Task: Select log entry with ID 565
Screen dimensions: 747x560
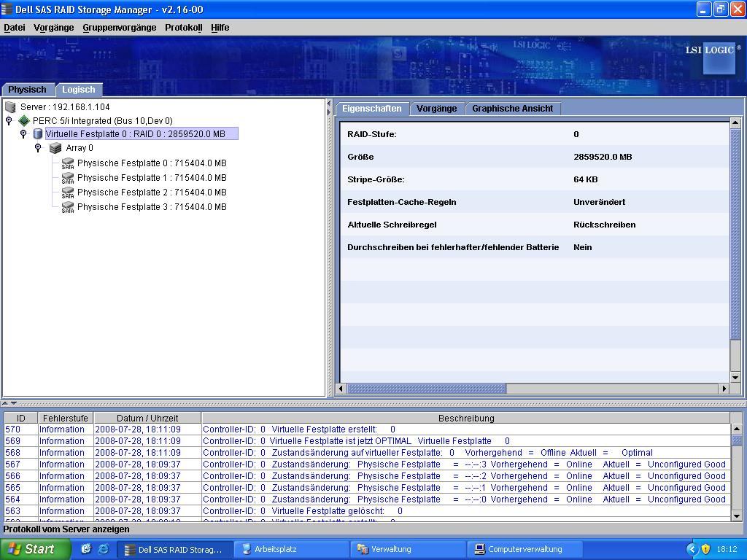Action: click(368, 488)
